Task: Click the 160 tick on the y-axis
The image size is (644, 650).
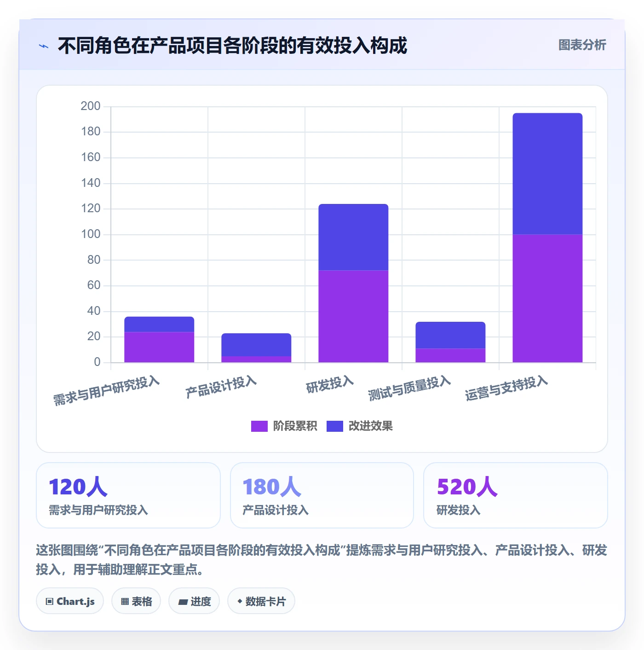Action: coord(91,157)
